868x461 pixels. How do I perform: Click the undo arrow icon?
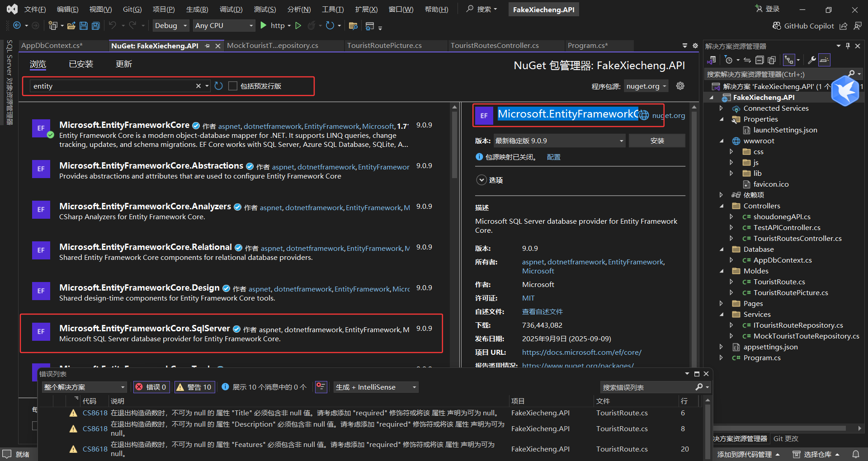[x=113, y=26]
